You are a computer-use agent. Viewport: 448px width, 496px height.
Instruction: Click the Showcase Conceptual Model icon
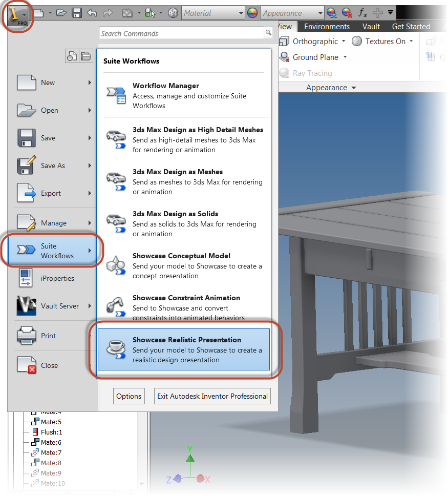116,265
